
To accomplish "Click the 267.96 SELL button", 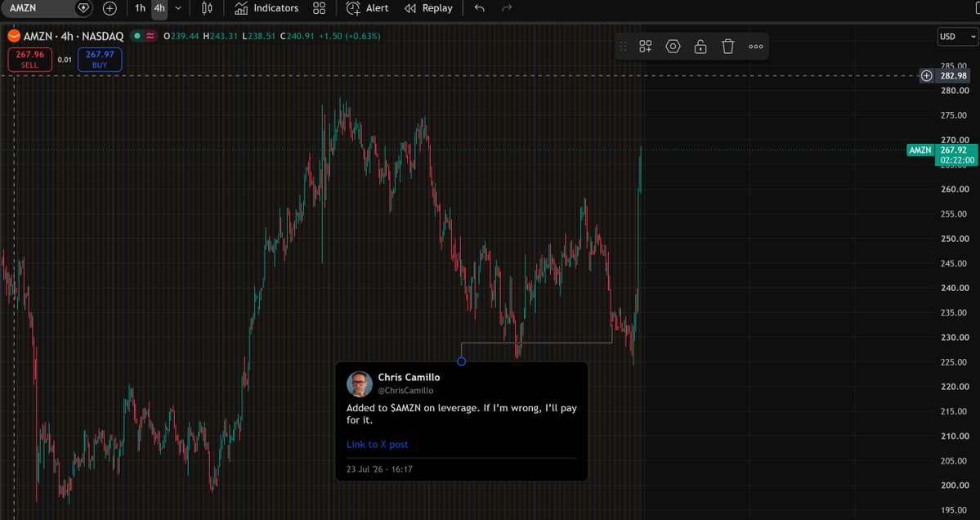I will 30,60.
